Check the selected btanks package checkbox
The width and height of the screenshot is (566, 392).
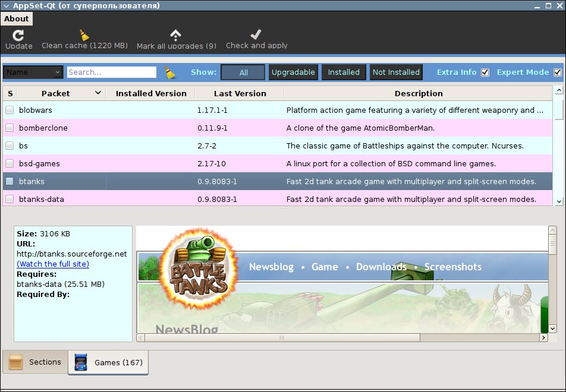(x=10, y=181)
